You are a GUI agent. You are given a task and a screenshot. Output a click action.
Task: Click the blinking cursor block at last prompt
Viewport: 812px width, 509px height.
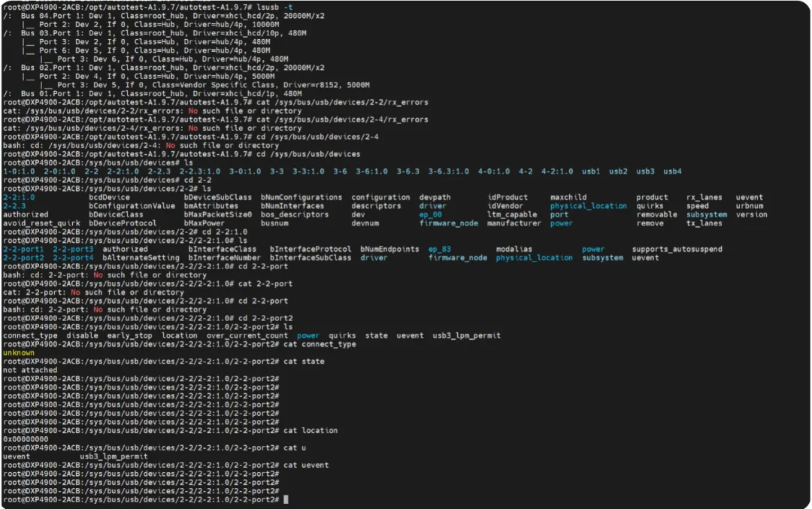286,500
